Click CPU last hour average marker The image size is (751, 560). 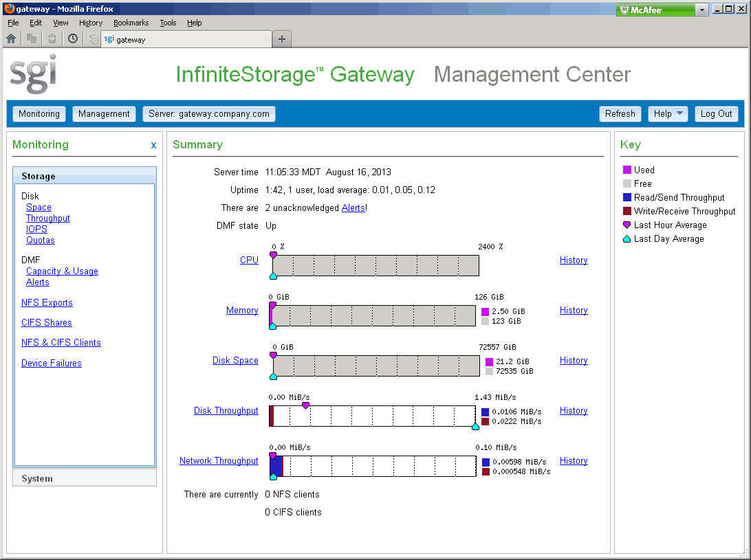point(273,255)
